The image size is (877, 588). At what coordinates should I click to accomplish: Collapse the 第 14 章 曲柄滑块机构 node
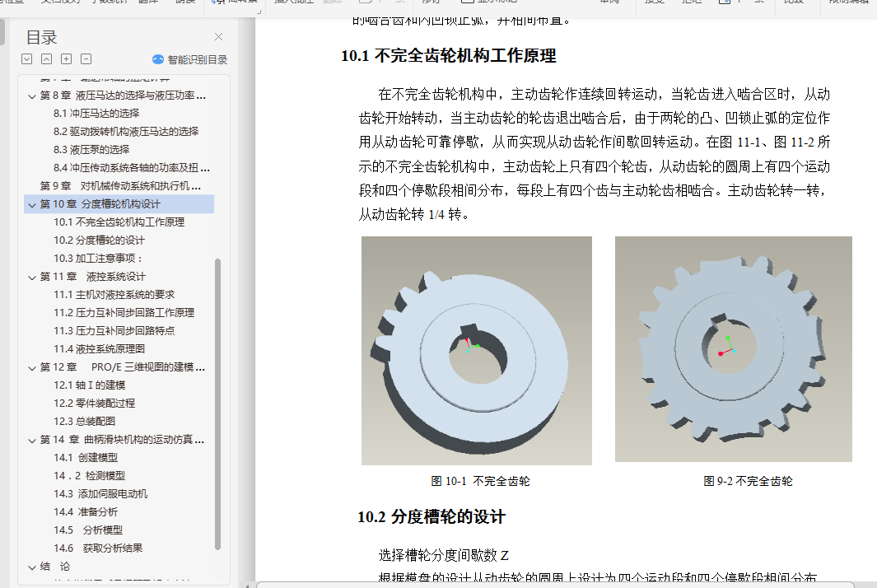[x=32, y=441]
